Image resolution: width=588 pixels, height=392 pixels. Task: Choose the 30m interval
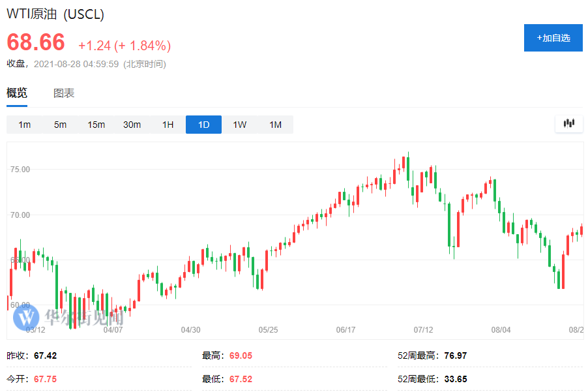(x=132, y=125)
